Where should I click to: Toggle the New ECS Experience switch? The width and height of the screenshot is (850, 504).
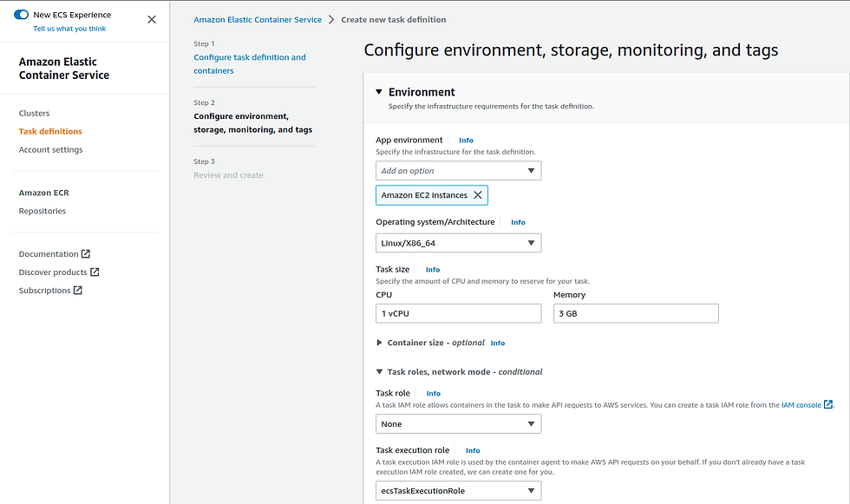tap(21, 15)
